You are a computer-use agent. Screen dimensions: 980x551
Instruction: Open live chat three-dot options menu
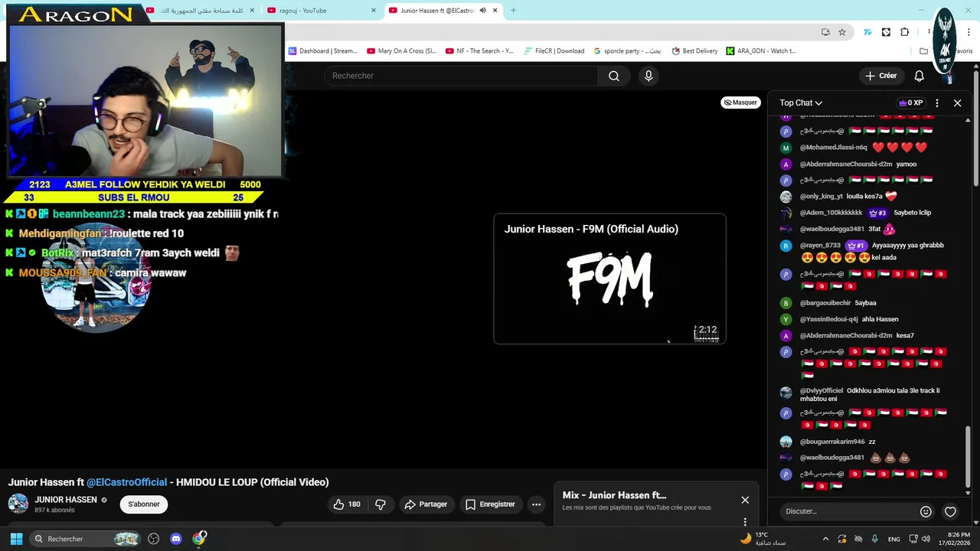click(937, 103)
